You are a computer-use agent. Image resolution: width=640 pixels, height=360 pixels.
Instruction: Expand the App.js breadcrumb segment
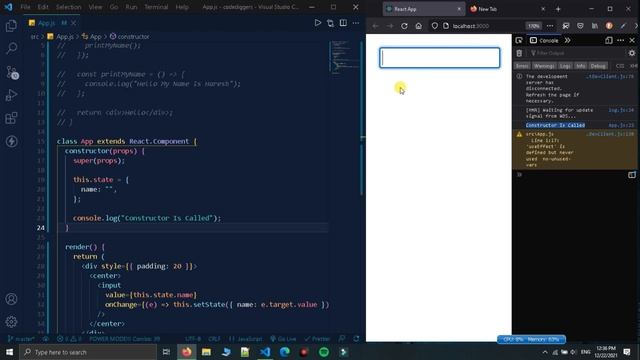[60, 37]
